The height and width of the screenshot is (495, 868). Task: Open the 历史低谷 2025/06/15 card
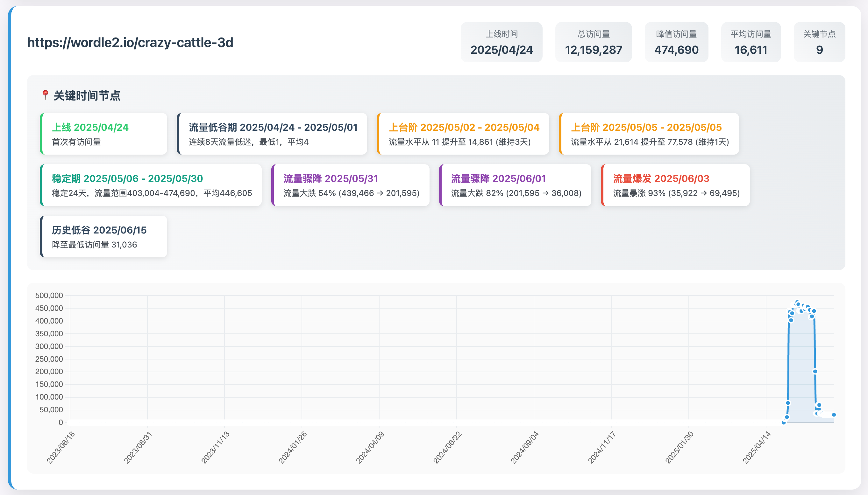(103, 237)
